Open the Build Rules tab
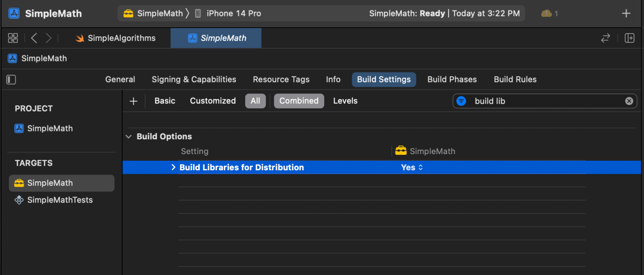This screenshot has height=275, width=644. pos(515,80)
